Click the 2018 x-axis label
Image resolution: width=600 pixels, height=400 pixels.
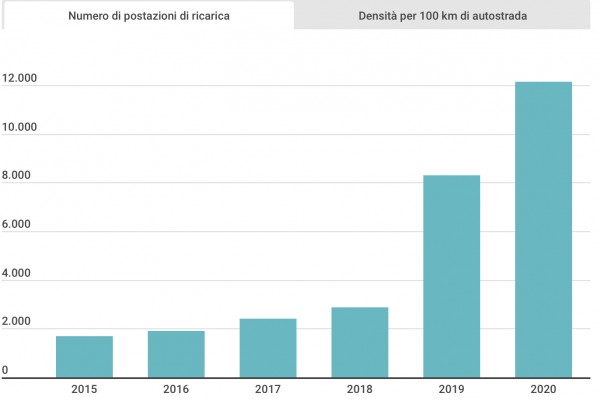tap(360, 390)
